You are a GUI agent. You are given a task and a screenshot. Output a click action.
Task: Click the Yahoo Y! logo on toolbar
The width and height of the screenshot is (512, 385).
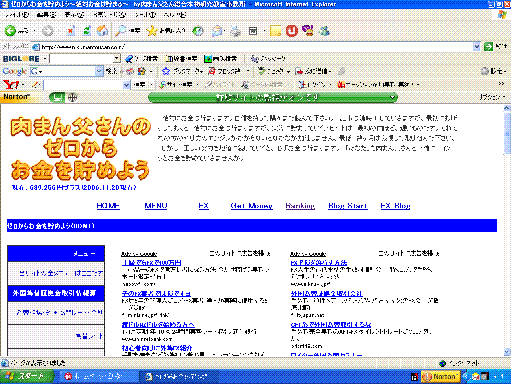point(11,85)
